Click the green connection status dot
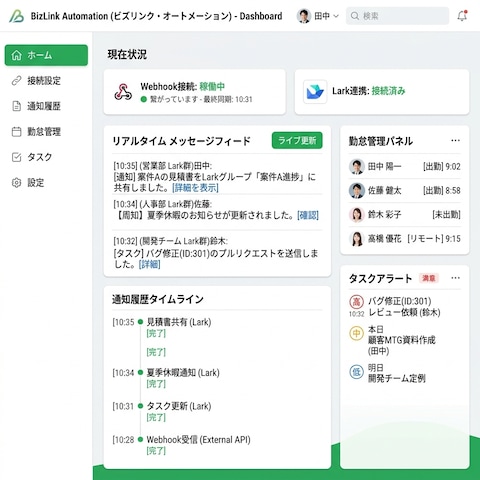The height and width of the screenshot is (480, 480). tap(144, 99)
